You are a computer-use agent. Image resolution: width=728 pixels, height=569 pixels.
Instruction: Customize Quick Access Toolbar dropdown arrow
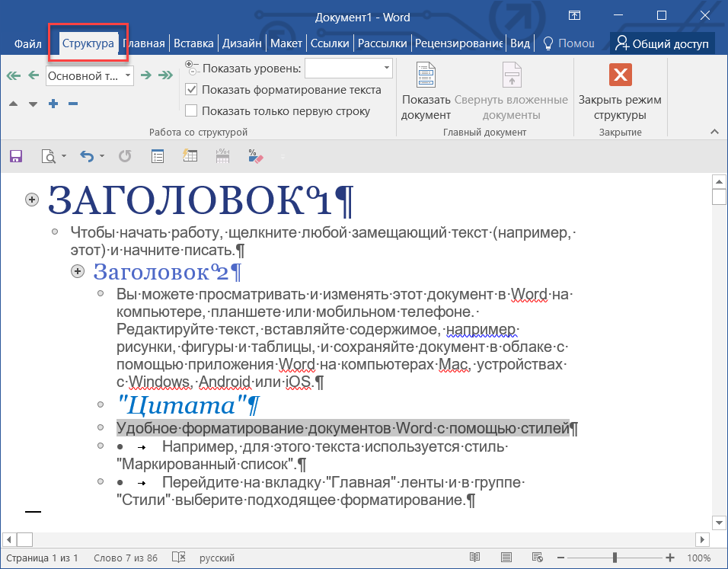point(283,157)
